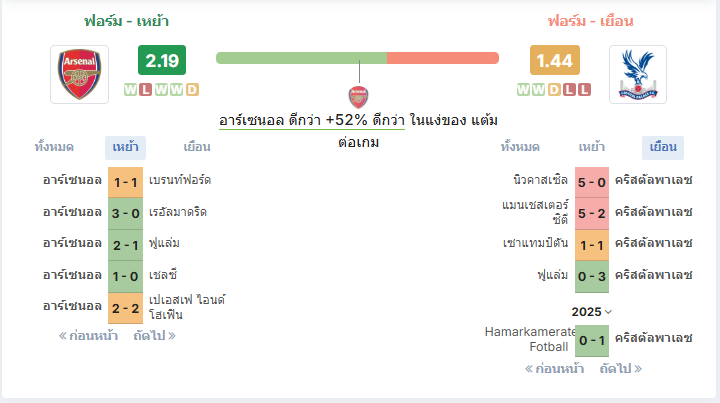The width and height of the screenshot is (720, 403).
Task: Click Crystal Palace's orange D form badge
Action: 554,90
